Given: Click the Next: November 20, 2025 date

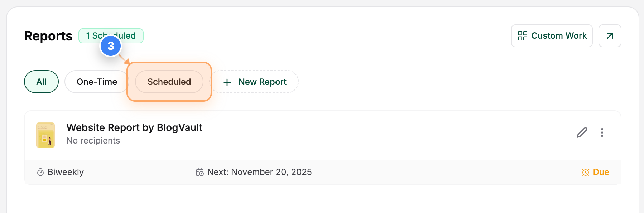Looking at the screenshot, I should (259, 172).
